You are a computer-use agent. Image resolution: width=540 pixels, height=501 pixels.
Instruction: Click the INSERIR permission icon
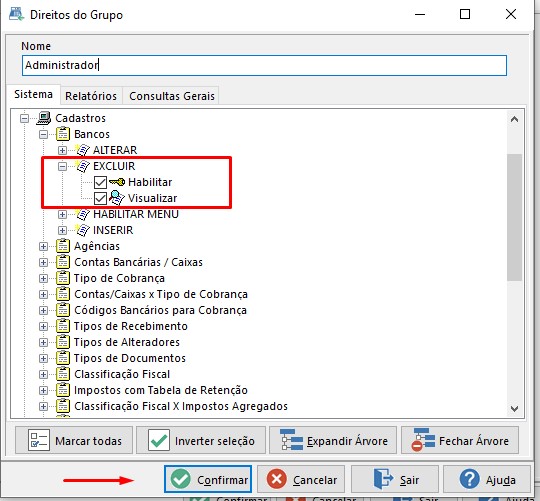coord(83,230)
